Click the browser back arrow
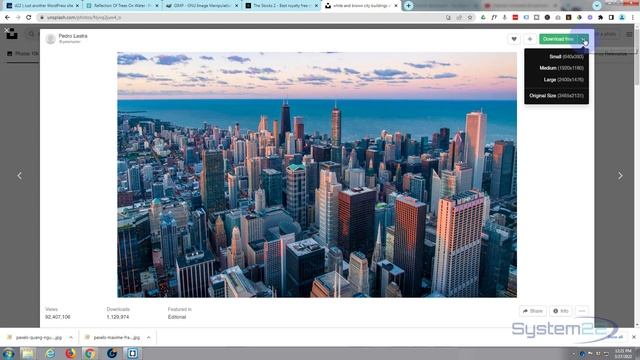This screenshot has width=640, height=360. pos(7,18)
